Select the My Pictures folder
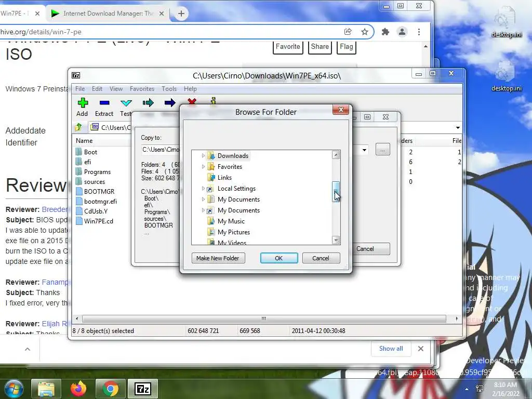 [x=233, y=232]
